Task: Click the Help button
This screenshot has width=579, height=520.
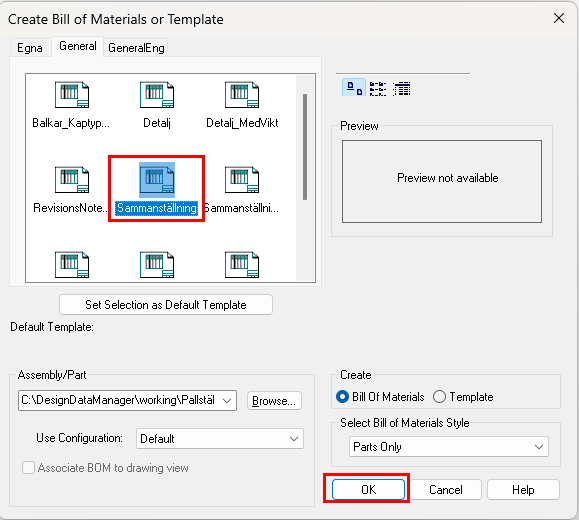Action: coord(523,490)
